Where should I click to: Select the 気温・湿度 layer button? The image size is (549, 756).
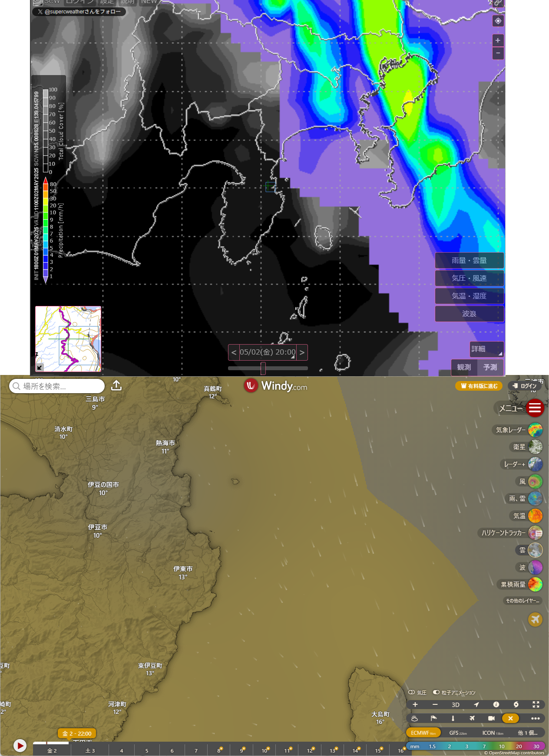469,296
